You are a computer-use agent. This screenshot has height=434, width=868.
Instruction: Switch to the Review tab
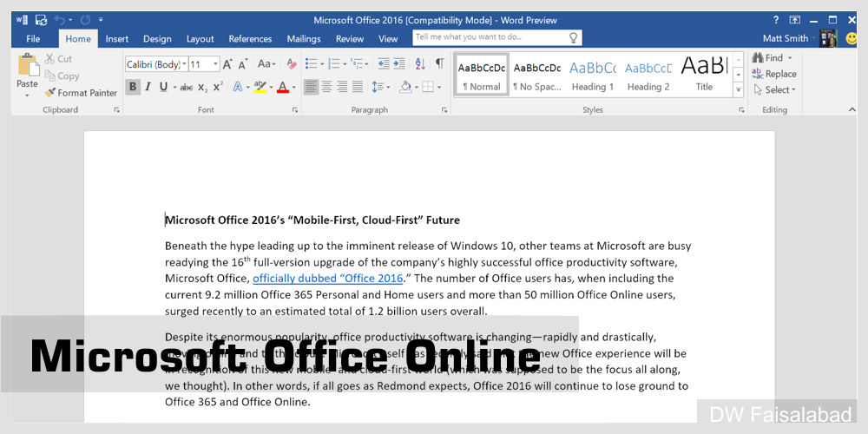[x=350, y=39]
